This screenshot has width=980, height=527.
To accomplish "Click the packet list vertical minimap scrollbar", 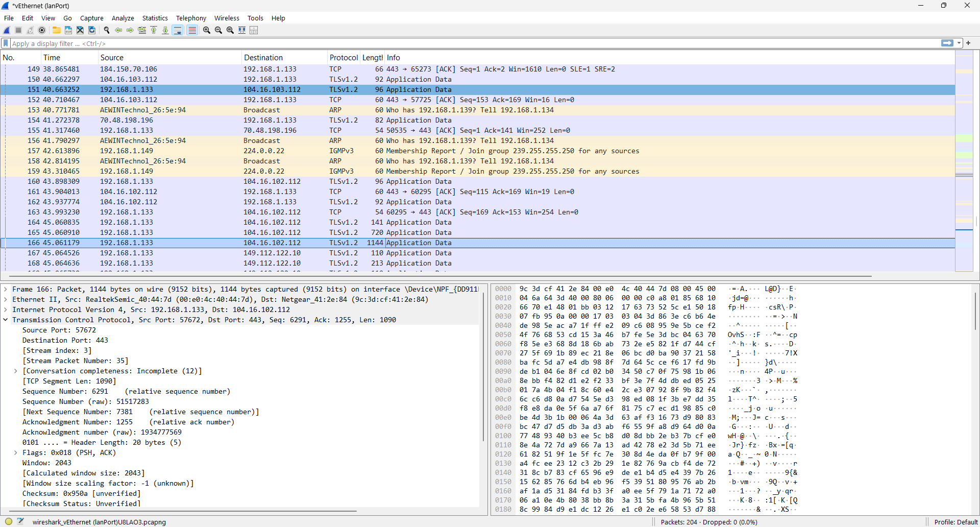I will pyautogui.click(x=964, y=161).
